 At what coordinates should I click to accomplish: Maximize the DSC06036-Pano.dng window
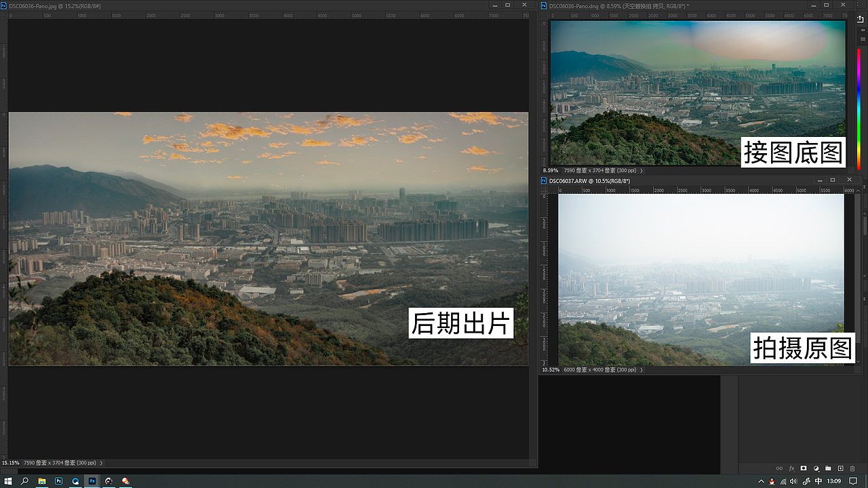point(826,5)
